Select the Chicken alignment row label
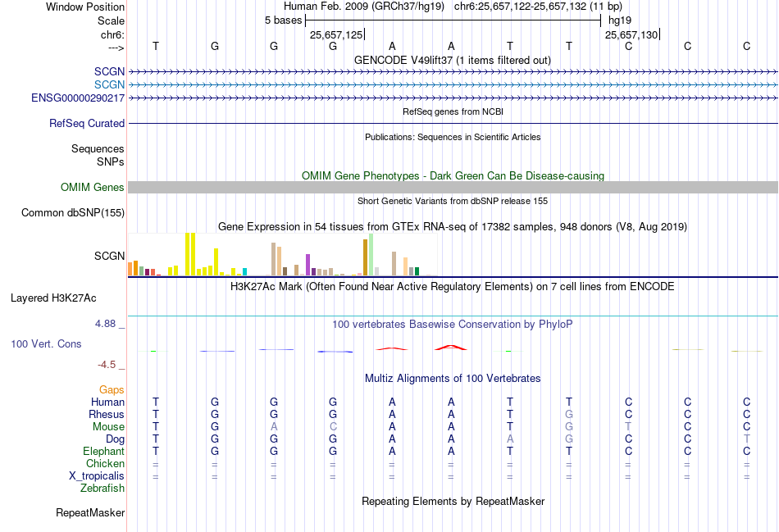 [x=105, y=463]
